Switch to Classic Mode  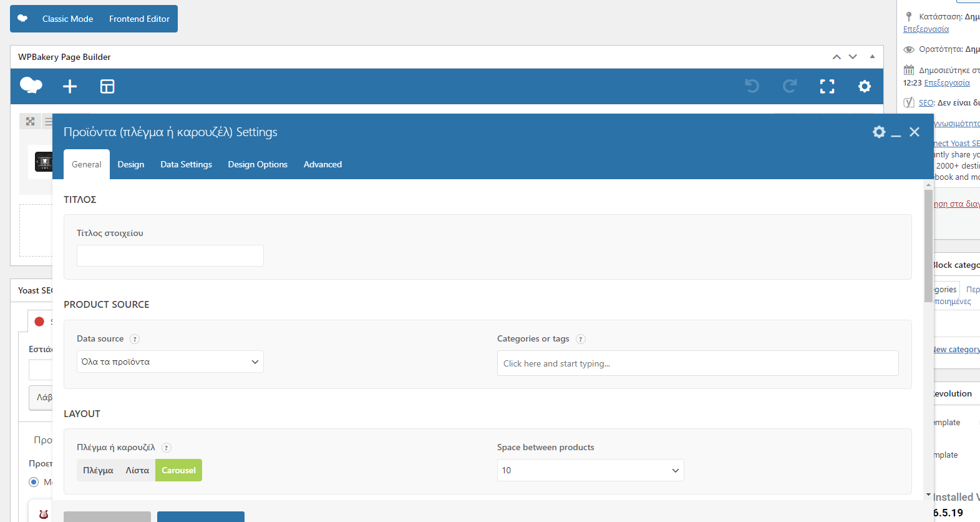click(x=67, y=19)
